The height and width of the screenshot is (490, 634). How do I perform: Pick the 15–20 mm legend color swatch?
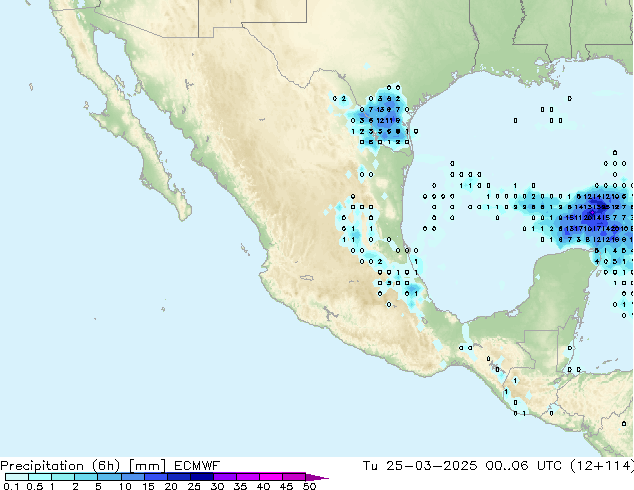click(155, 477)
